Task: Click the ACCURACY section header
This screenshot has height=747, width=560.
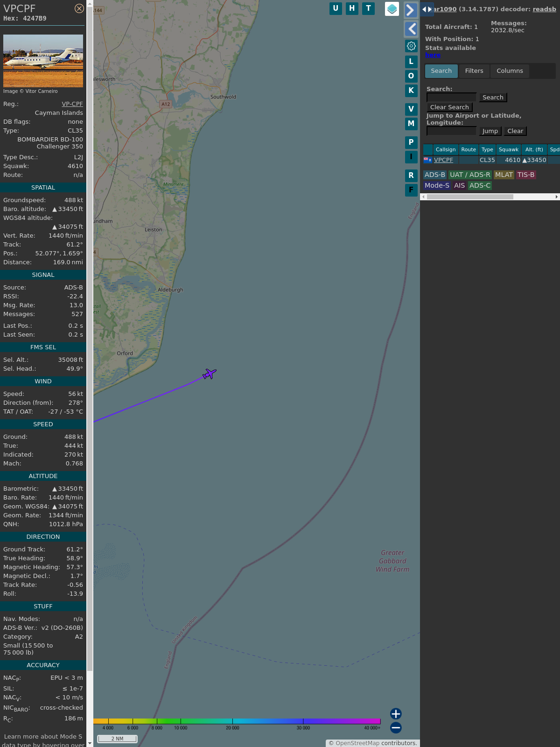Action: coord(43,665)
